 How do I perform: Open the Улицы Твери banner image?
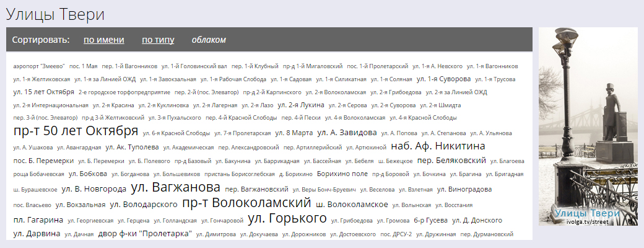pos(588,126)
